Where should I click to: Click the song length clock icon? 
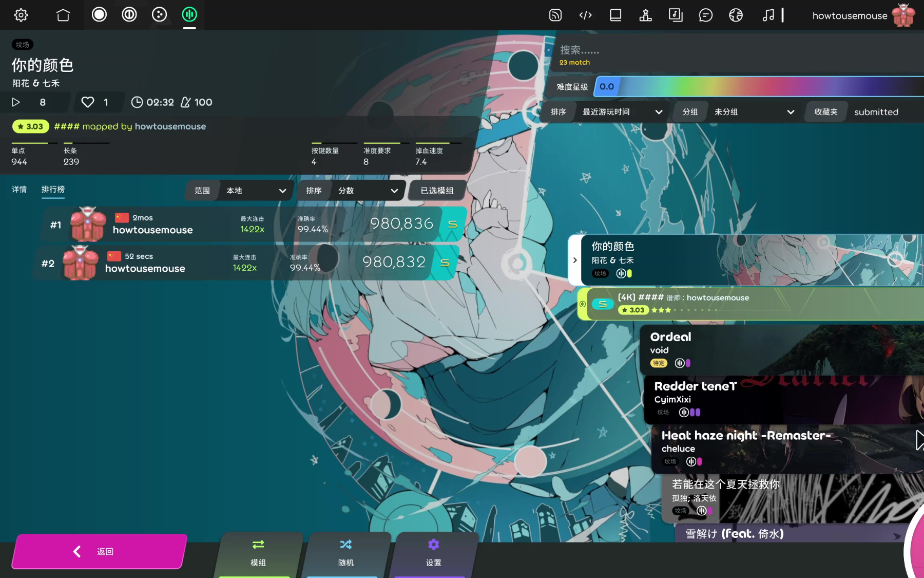(137, 102)
